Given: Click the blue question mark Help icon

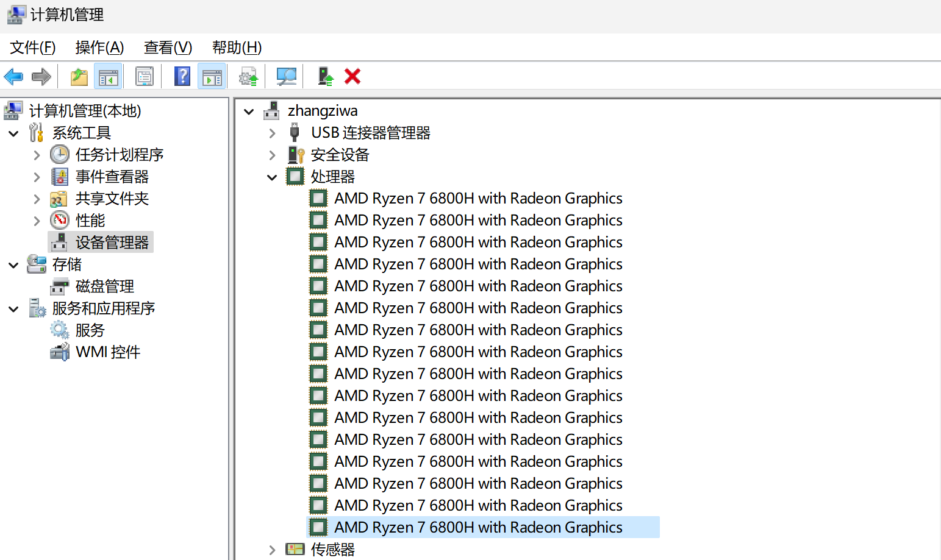Looking at the screenshot, I should (x=182, y=77).
